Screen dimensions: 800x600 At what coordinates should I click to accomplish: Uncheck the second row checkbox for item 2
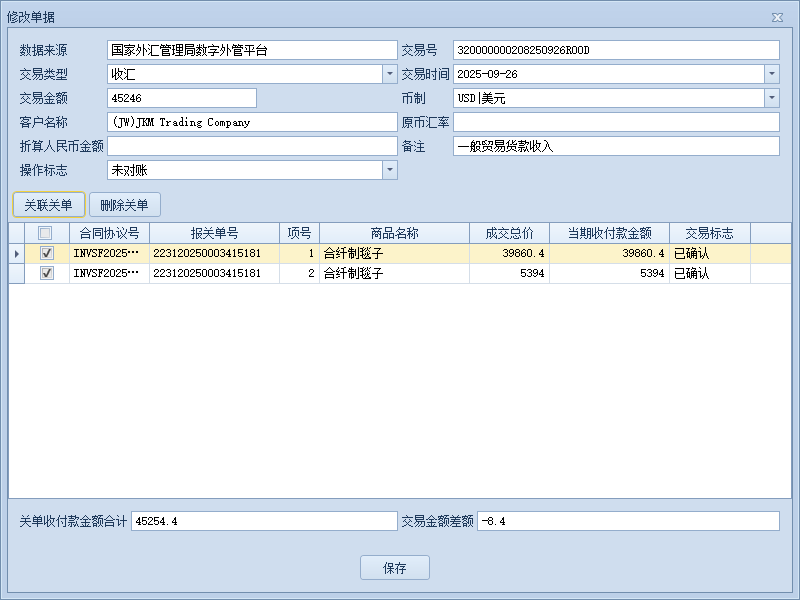point(46,273)
